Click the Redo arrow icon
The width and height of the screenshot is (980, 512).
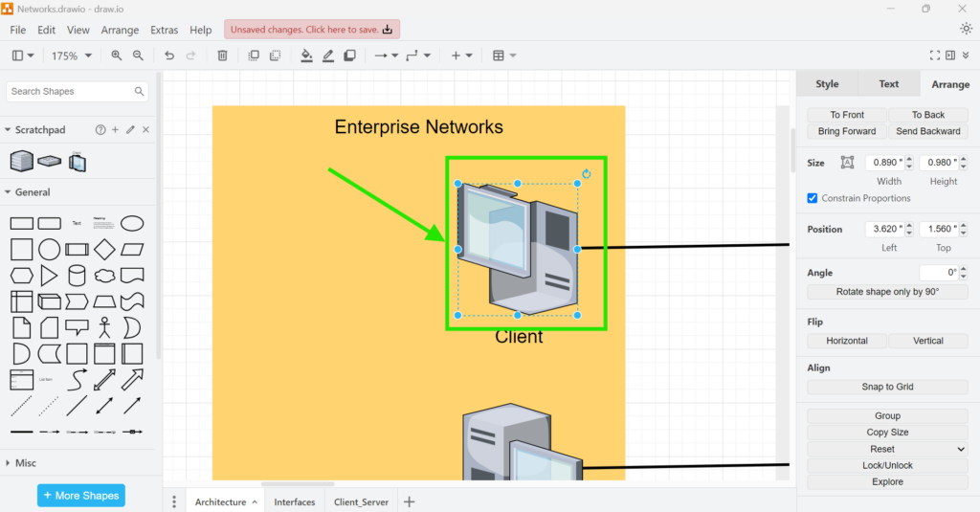pos(191,56)
